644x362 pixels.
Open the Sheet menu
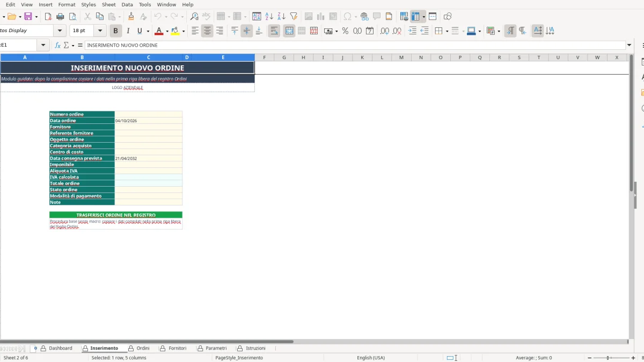[109, 4]
